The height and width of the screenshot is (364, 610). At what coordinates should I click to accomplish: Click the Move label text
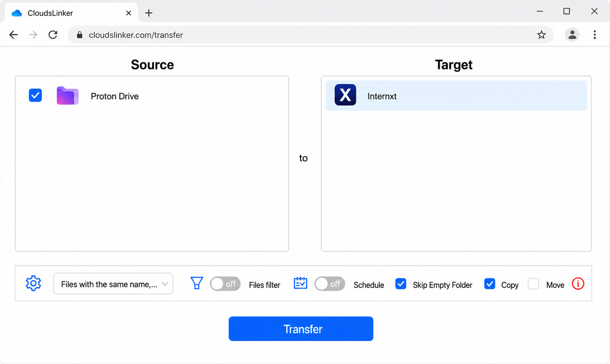(x=555, y=285)
